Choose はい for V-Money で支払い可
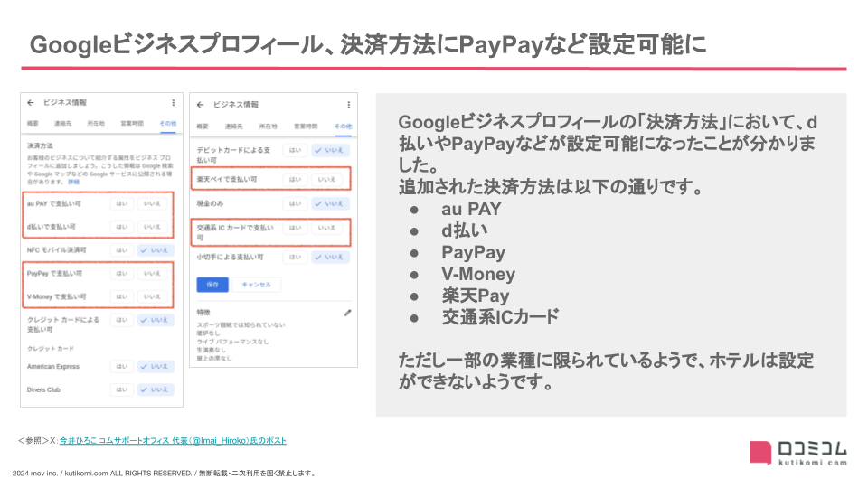The image size is (868, 488). pyautogui.click(x=122, y=296)
